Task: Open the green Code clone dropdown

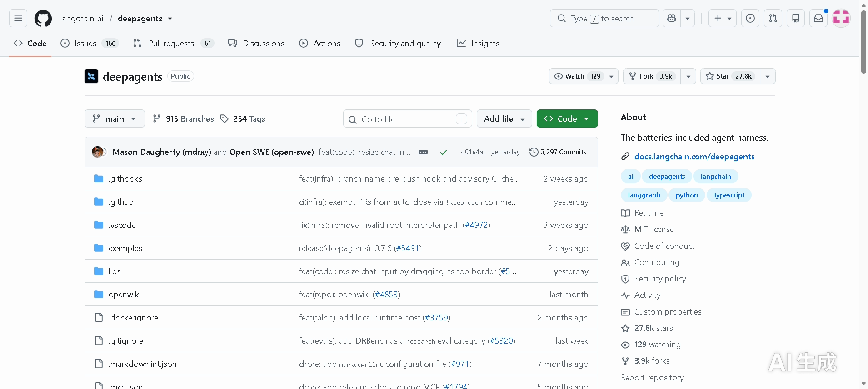Action: (x=567, y=118)
